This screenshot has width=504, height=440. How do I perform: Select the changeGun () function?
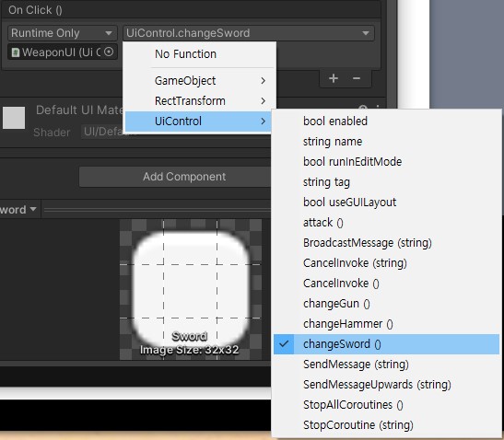coord(386,304)
